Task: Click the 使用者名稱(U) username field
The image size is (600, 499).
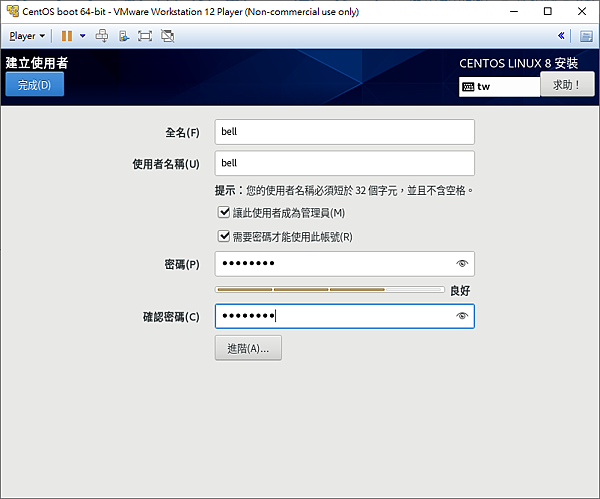Action: 344,163
